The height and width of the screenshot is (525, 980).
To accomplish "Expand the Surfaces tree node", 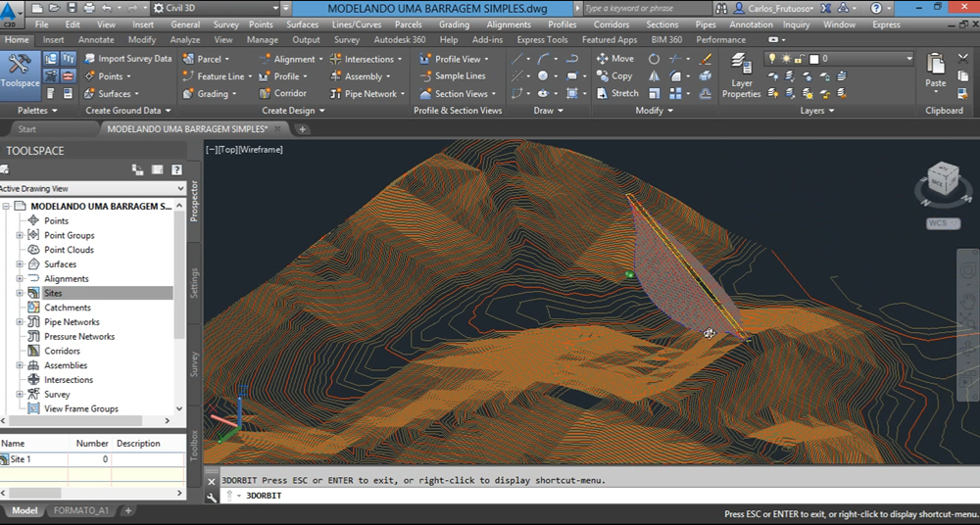I will (20, 264).
